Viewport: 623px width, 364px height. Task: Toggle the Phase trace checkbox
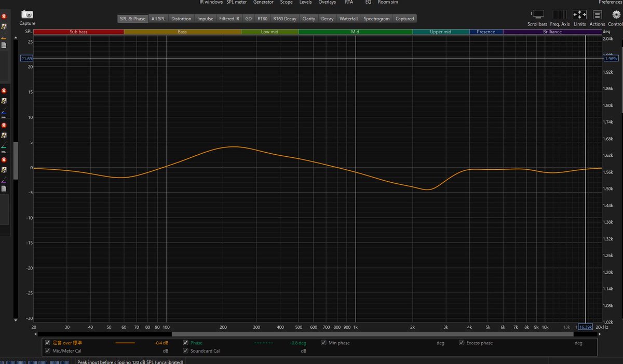(x=186, y=343)
